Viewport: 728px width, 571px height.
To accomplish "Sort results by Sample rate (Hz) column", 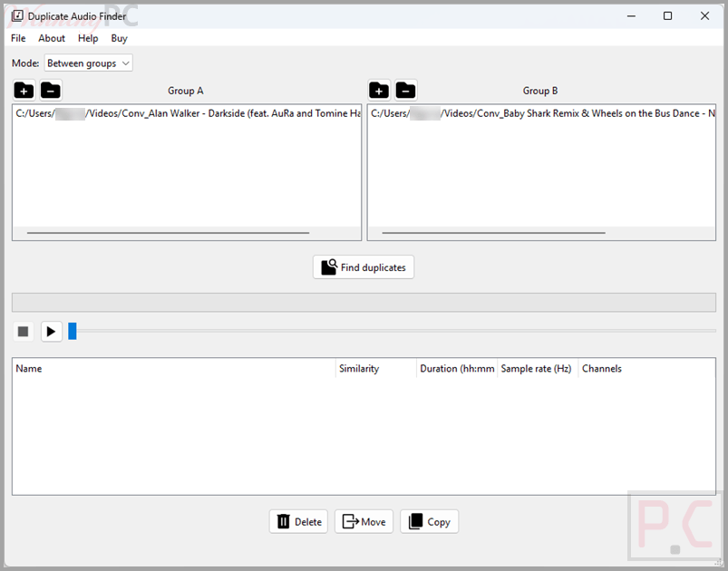I will pyautogui.click(x=538, y=369).
